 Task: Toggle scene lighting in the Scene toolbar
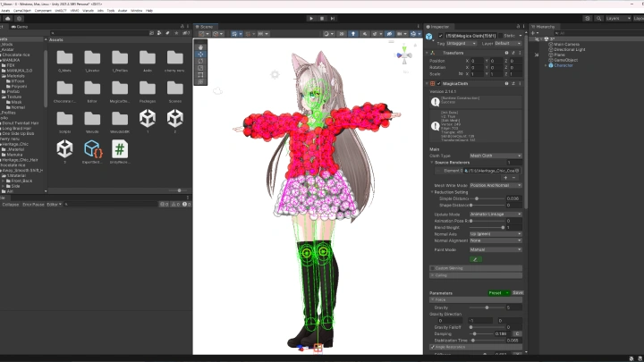(x=353, y=34)
